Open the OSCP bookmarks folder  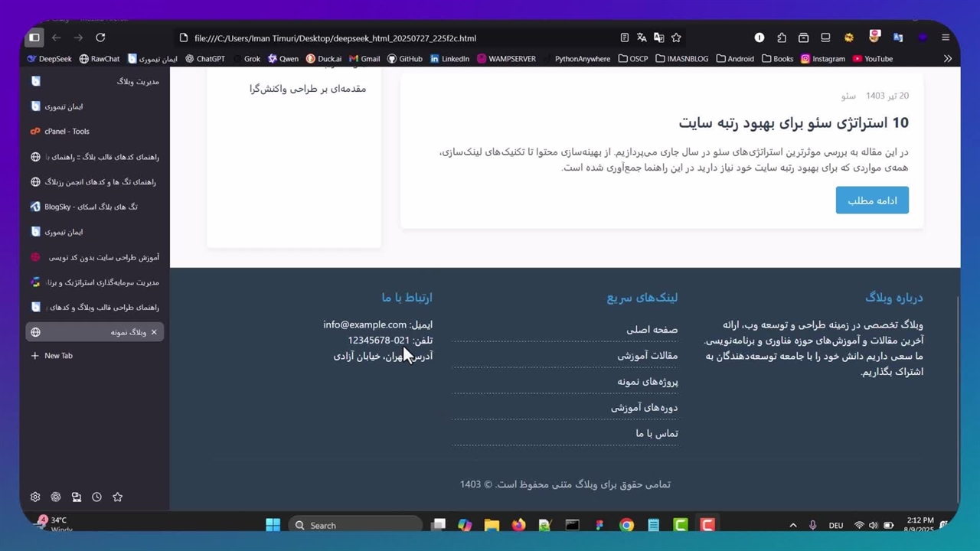click(x=632, y=59)
